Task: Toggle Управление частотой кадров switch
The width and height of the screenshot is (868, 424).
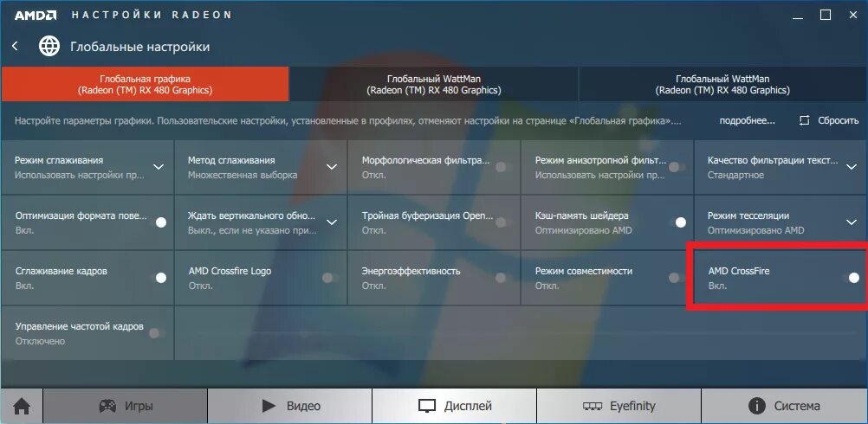Action: tap(156, 333)
